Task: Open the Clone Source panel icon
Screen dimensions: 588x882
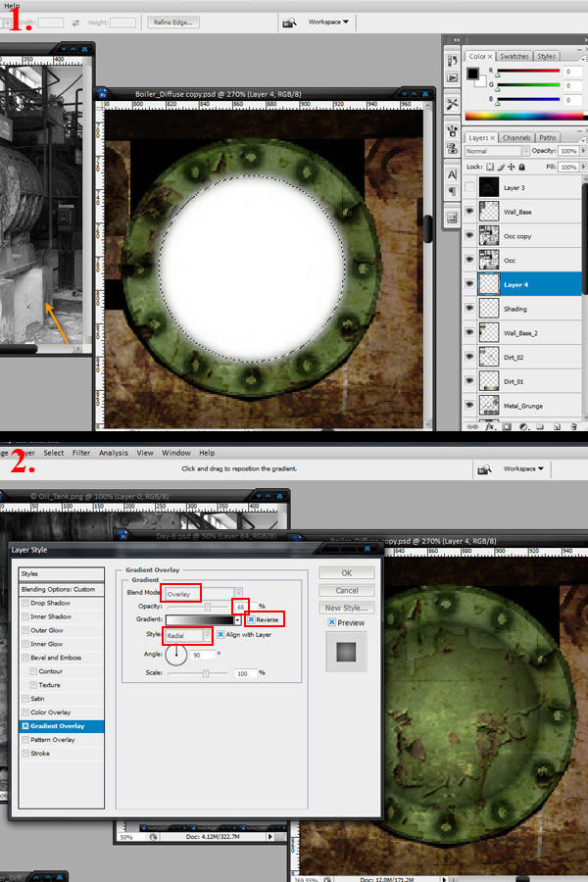Action: [452, 149]
